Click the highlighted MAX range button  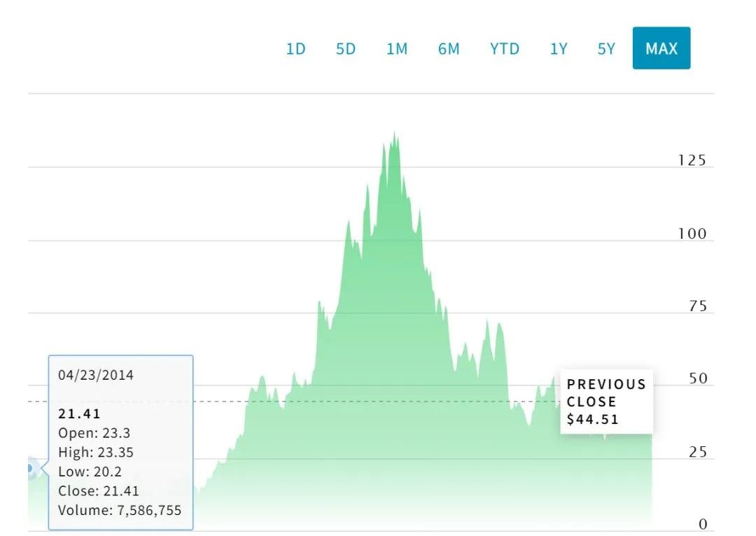tap(661, 48)
